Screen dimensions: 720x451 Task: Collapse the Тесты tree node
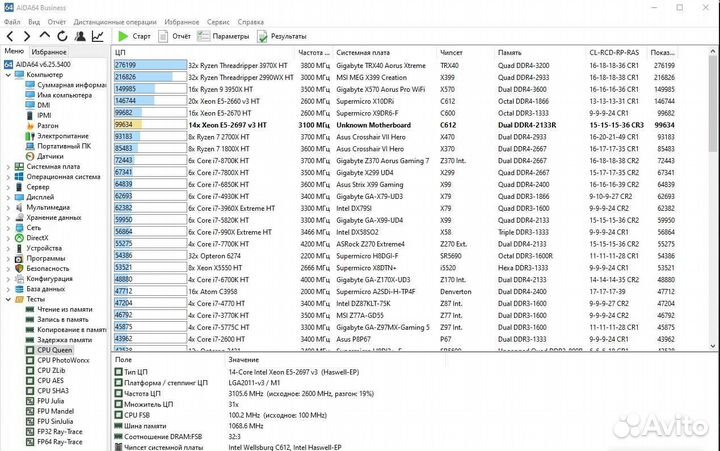click(x=9, y=298)
